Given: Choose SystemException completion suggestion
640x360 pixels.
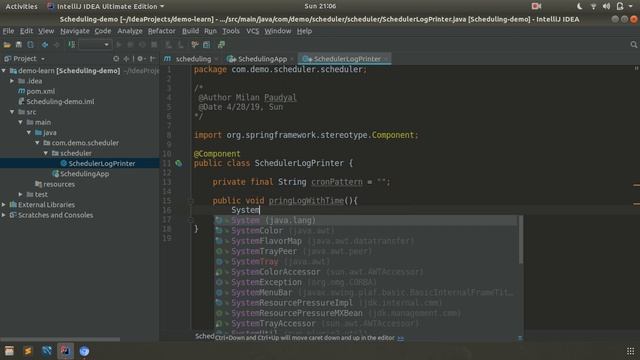Looking at the screenshot, I should 366,282.
